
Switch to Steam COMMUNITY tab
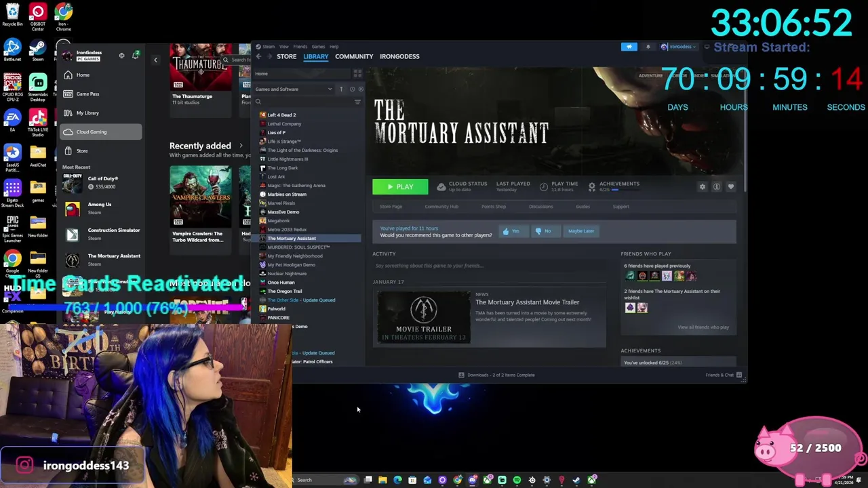tap(354, 56)
